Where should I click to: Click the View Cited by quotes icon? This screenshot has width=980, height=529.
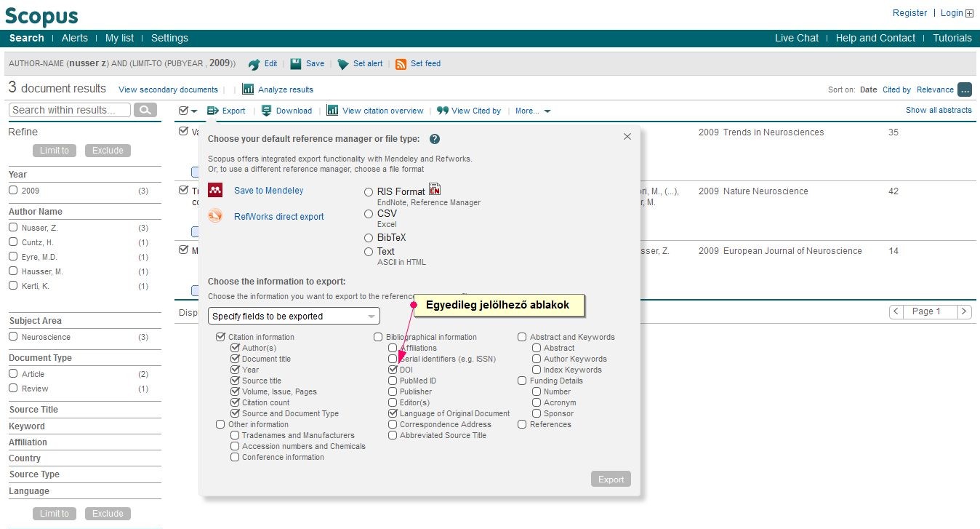point(442,111)
